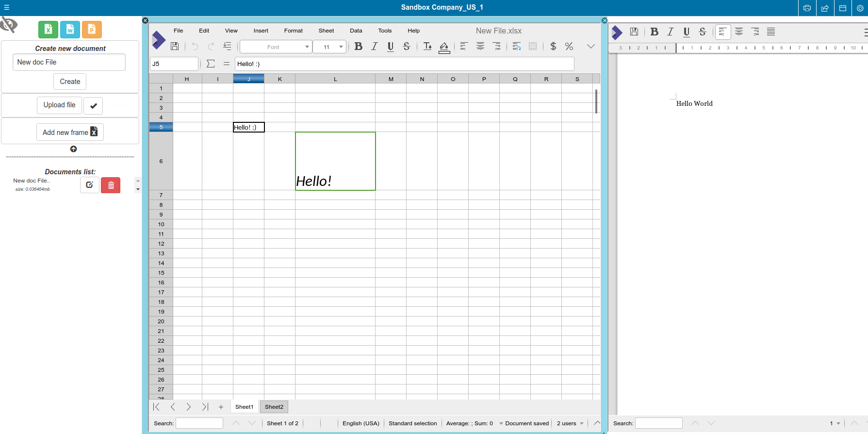Expand the spreadsheet toolbar chevron
Viewport: 868px width, 434px height.
click(590, 46)
